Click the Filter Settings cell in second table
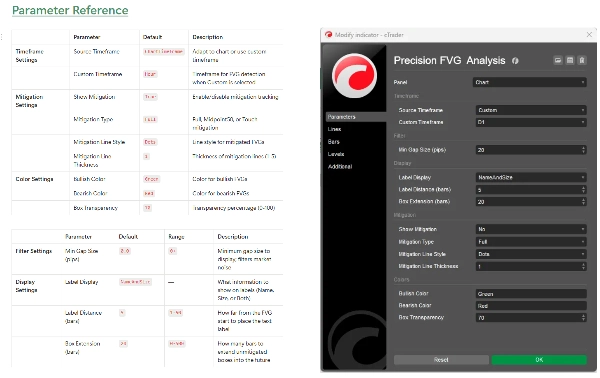 34,251
